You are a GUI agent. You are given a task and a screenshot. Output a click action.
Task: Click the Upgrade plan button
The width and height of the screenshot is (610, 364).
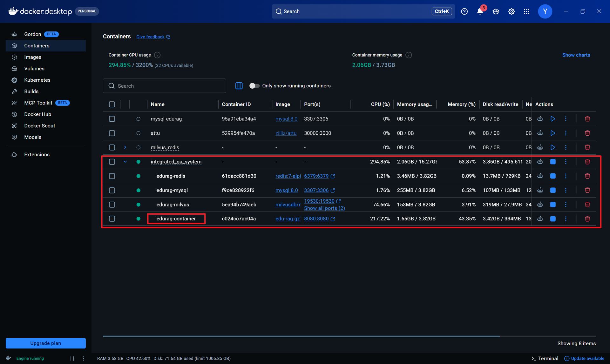[46, 343]
